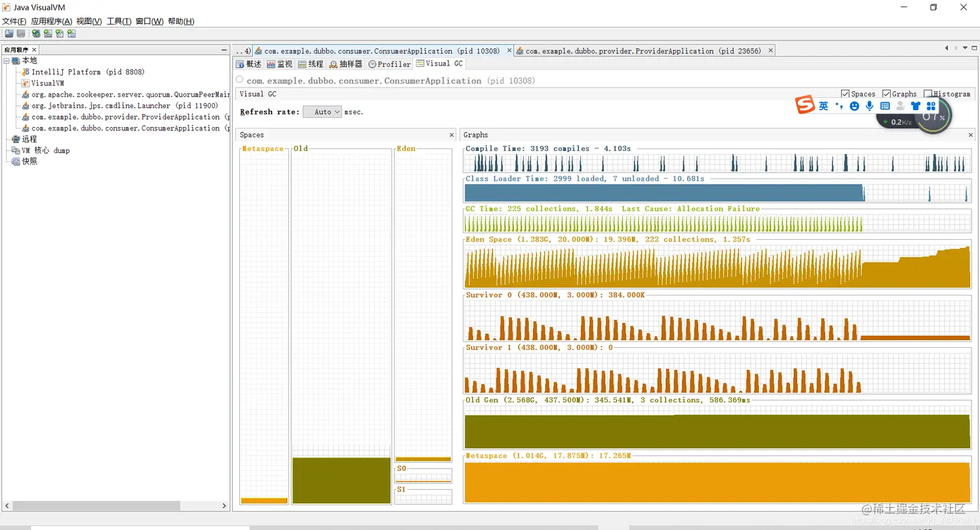Viewport: 980px width, 530px height.
Task: Click scroll-right arrow of tree scrollbar
Action: point(224,505)
